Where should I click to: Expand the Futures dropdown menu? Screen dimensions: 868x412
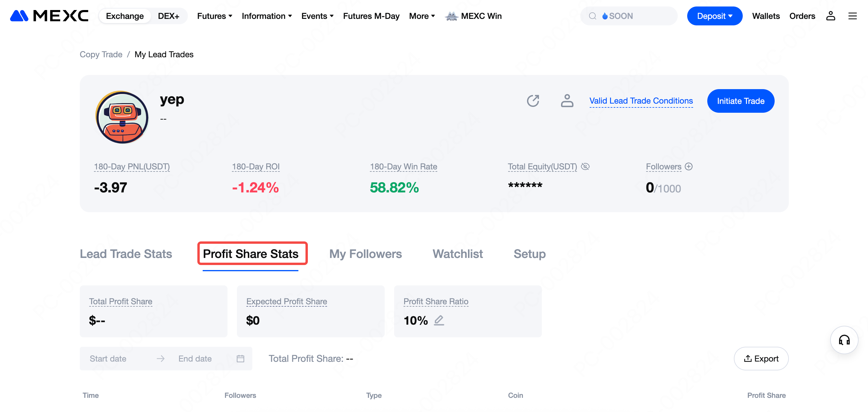coord(215,16)
